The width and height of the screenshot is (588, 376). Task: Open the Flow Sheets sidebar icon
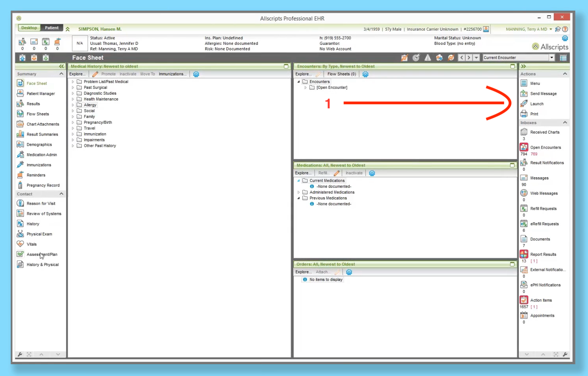point(20,114)
